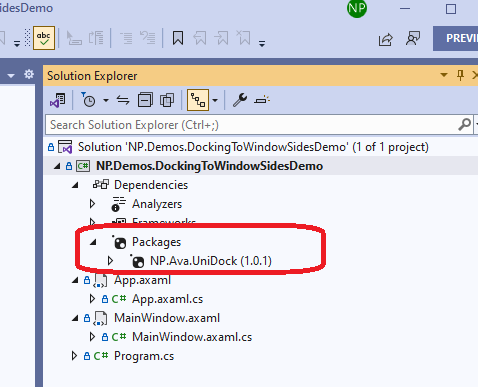Open the Solution Explorer window options dropdown

[x=444, y=75]
